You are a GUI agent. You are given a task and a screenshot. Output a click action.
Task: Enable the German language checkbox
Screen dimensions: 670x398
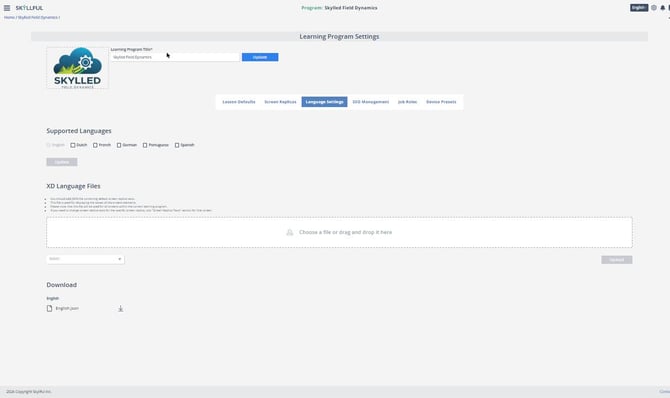(x=119, y=145)
